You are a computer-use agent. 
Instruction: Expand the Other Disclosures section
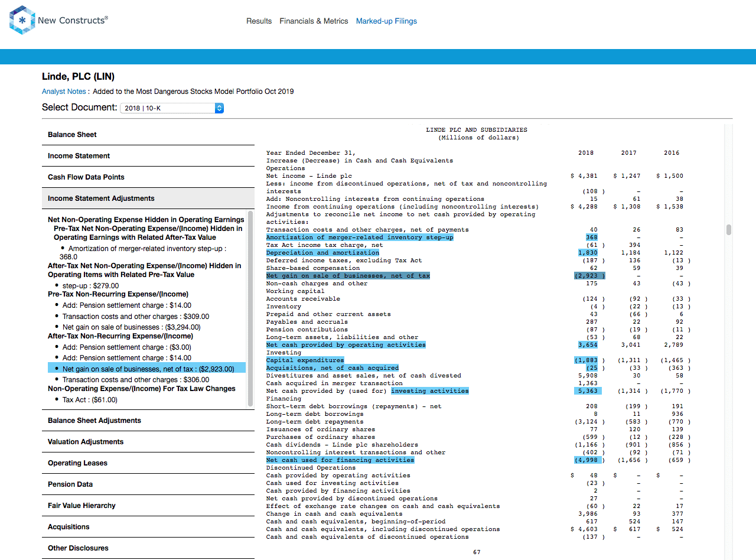coord(148,548)
